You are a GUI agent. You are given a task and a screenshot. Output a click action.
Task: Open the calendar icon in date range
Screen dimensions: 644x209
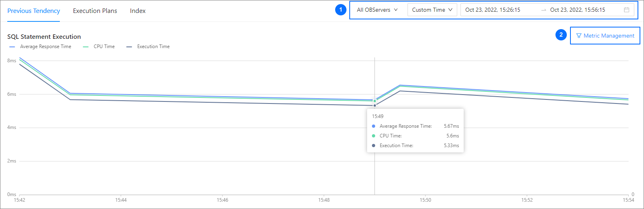(x=626, y=10)
